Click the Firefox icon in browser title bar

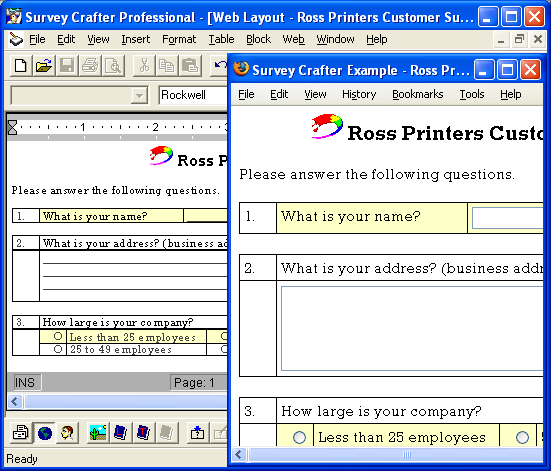click(x=241, y=69)
